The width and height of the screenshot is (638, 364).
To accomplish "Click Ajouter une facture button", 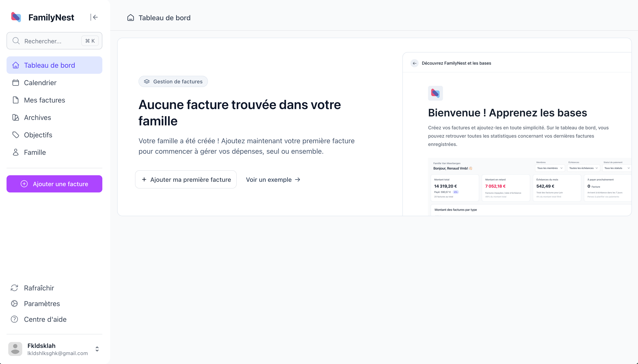I will (x=54, y=184).
